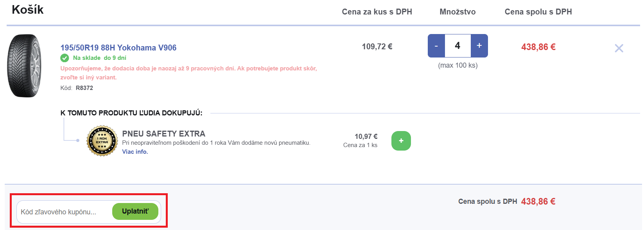Open the 195/50R19 88H Yokohama V906 link
This screenshot has height=230, width=644.
pos(118,48)
